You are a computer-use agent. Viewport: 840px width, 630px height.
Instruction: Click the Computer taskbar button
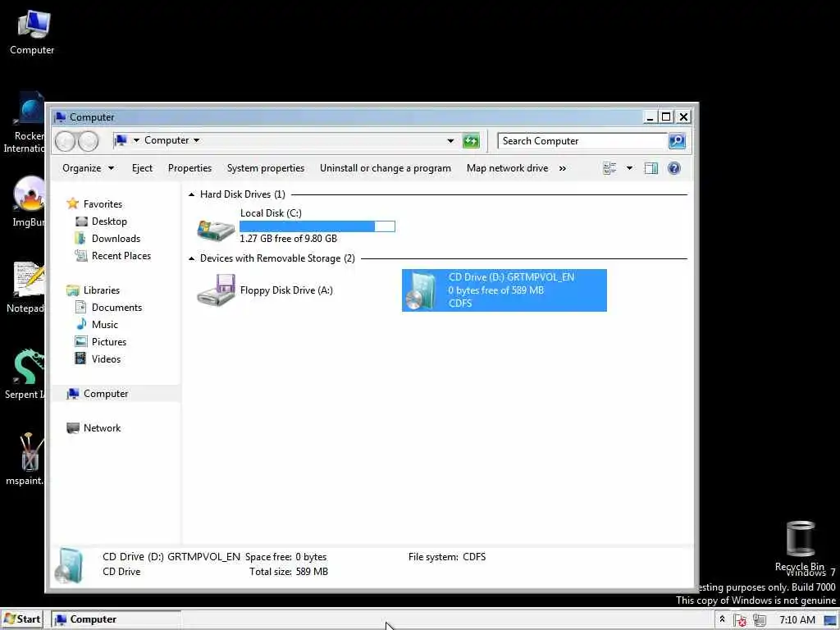[x=116, y=619]
